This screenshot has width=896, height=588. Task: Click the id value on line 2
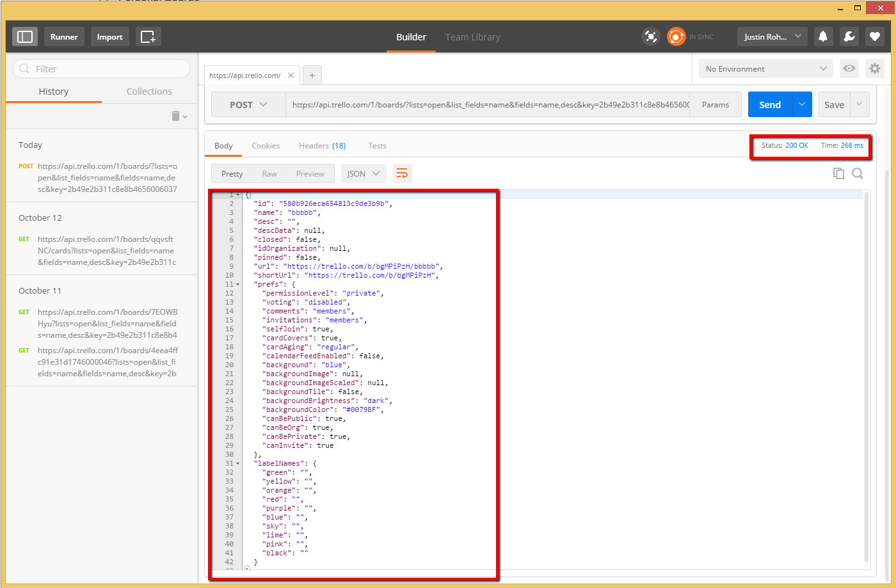pos(333,203)
